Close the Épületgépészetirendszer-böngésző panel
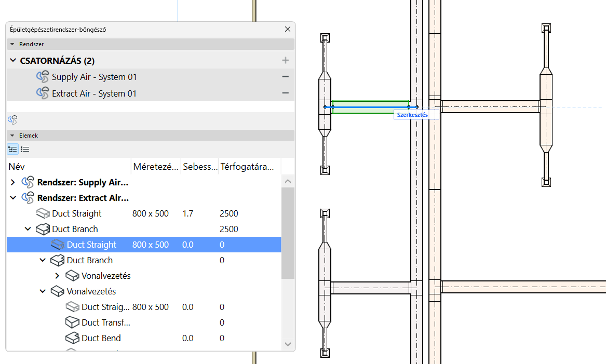The height and width of the screenshot is (364, 606). [x=288, y=29]
